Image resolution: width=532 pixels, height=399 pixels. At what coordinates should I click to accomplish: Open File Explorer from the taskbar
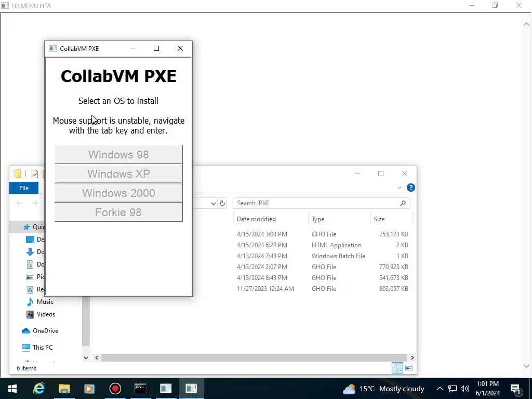coord(64,389)
